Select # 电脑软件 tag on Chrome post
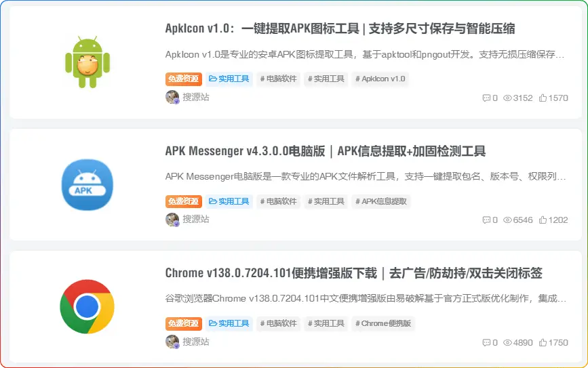Screen dimensions: 588x368 [278, 324]
